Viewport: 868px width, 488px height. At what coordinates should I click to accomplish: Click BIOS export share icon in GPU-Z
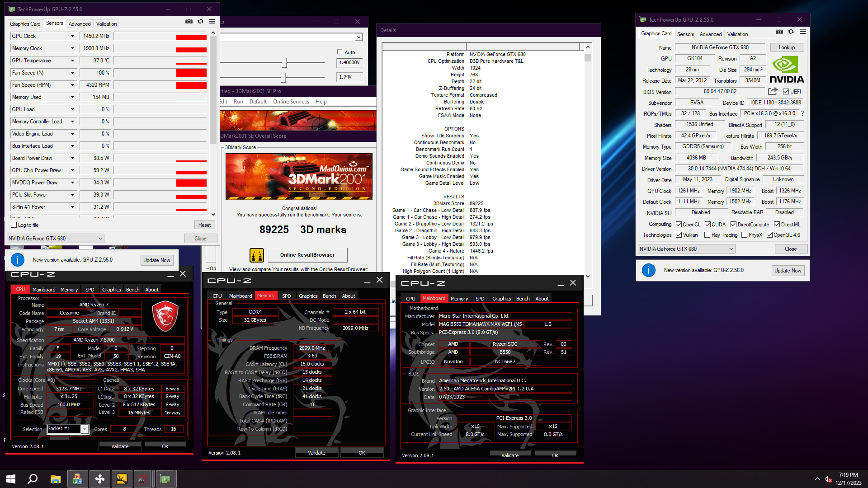click(773, 91)
